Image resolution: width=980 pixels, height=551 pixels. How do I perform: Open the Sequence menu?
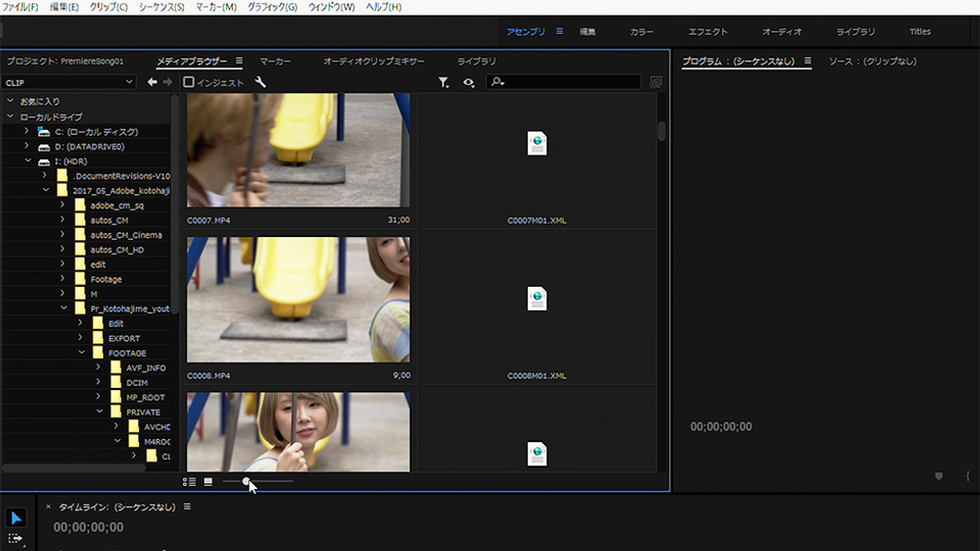[x=161, y=7]
